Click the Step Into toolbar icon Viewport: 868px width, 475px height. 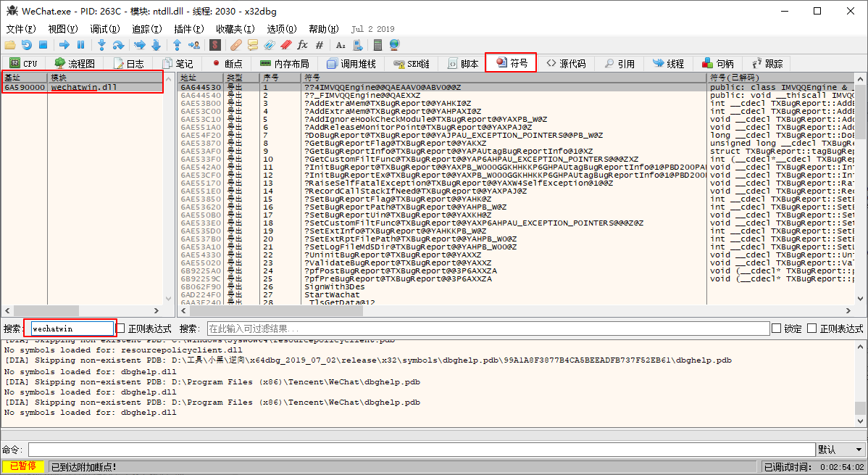[x=101, y=45]
